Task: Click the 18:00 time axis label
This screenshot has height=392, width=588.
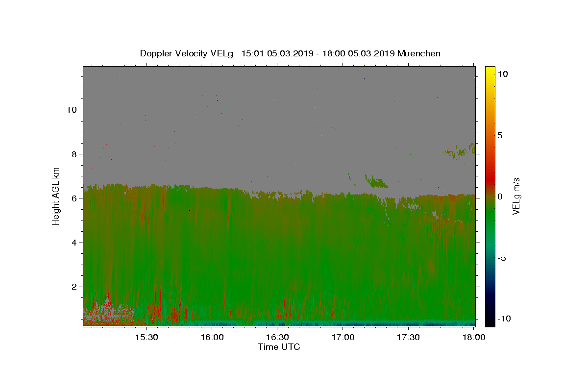Action: [473, 337]
